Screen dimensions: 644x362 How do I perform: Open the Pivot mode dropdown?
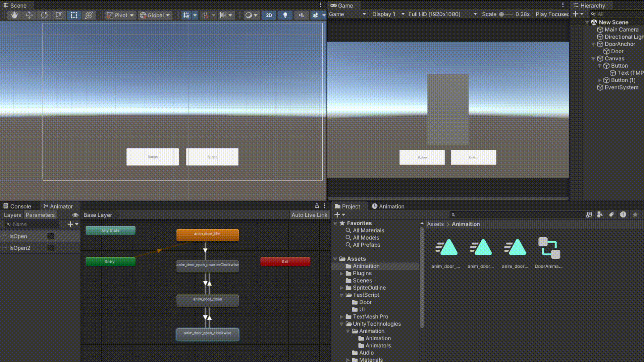pyautogui.click(x=120, y=15)
